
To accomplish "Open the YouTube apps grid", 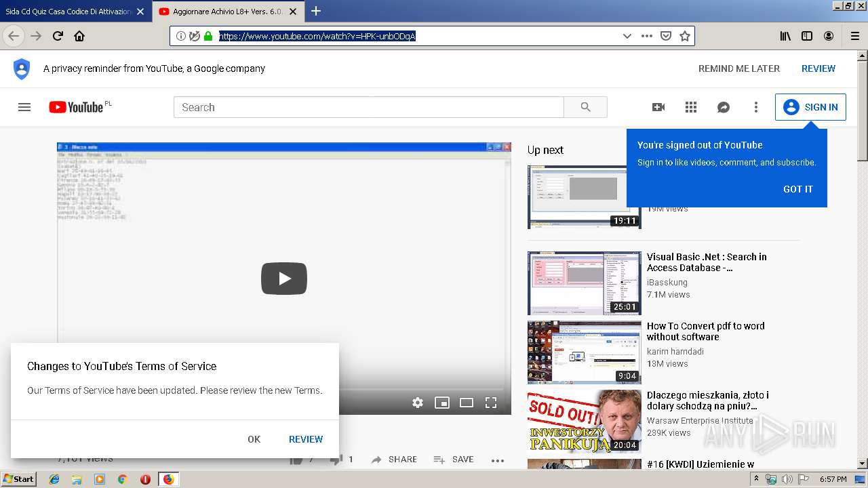I will click(x=691, y=107).
